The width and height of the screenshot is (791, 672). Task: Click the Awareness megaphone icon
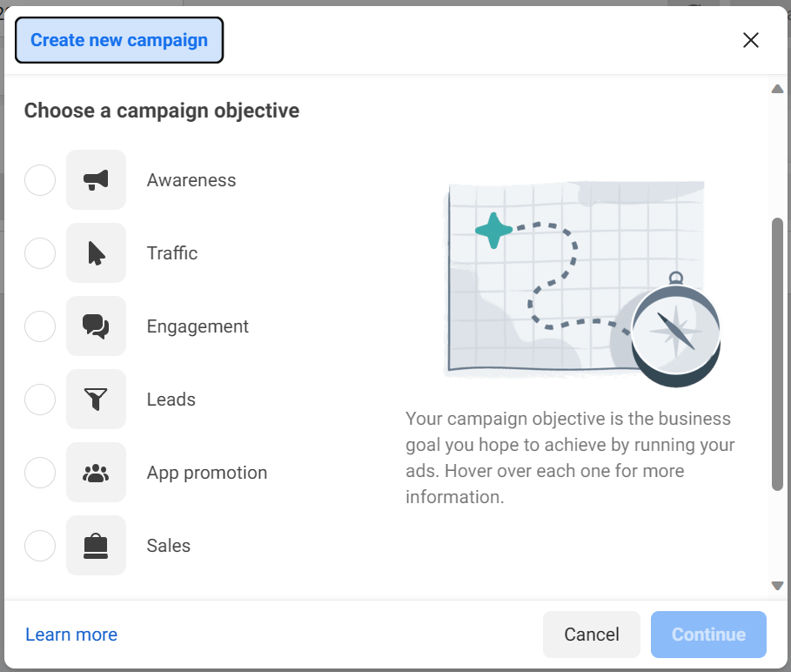click(x=96, y=180)
